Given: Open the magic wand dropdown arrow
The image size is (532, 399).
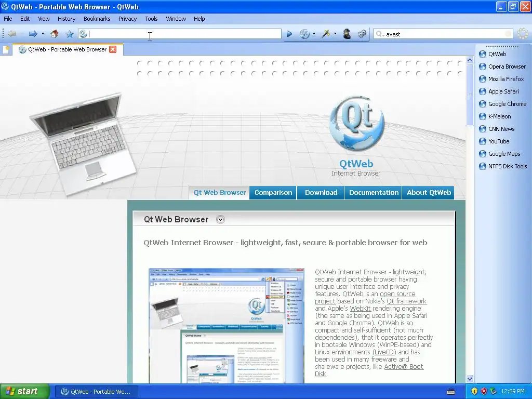Looking at the screenshot, I should coord(335,34).
